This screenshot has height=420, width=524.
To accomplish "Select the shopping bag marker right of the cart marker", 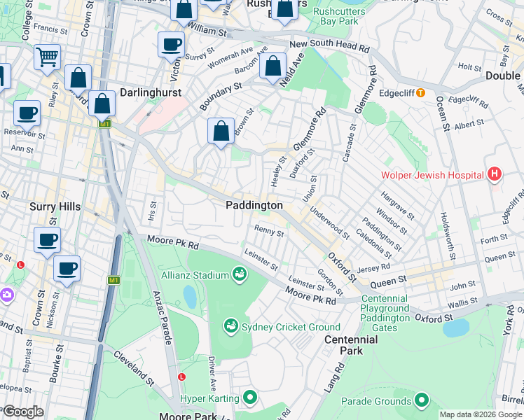I will pos(78,79).
